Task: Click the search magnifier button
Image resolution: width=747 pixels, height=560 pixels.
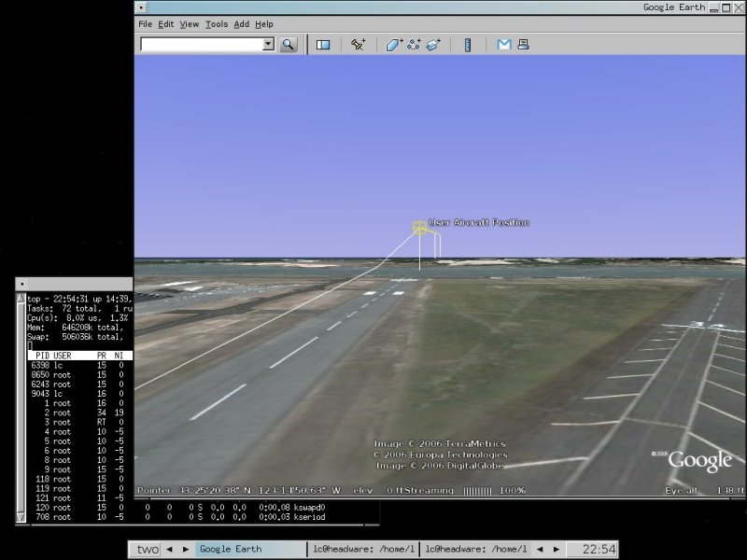Action: 289,45
